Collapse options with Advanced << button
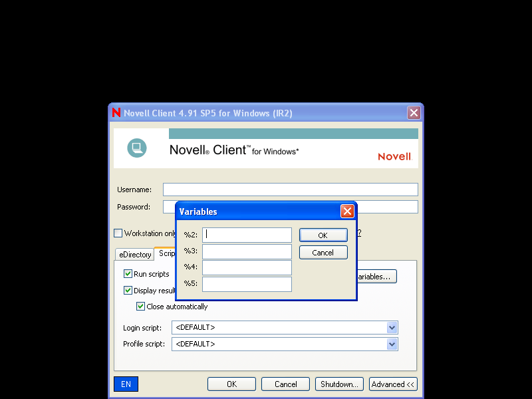 [x=393, y=384]
